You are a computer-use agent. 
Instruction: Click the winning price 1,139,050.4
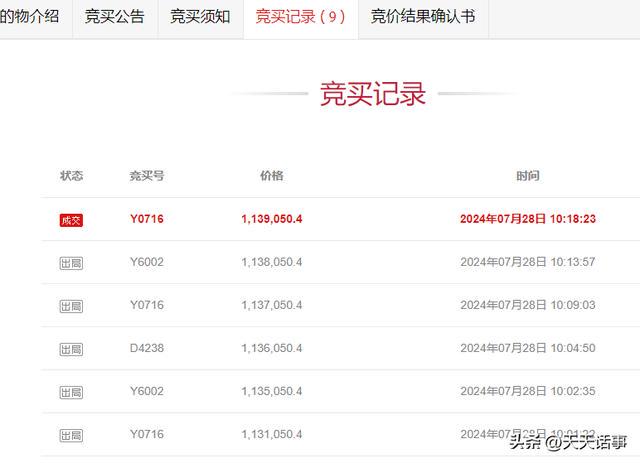(x=271, y=219)
